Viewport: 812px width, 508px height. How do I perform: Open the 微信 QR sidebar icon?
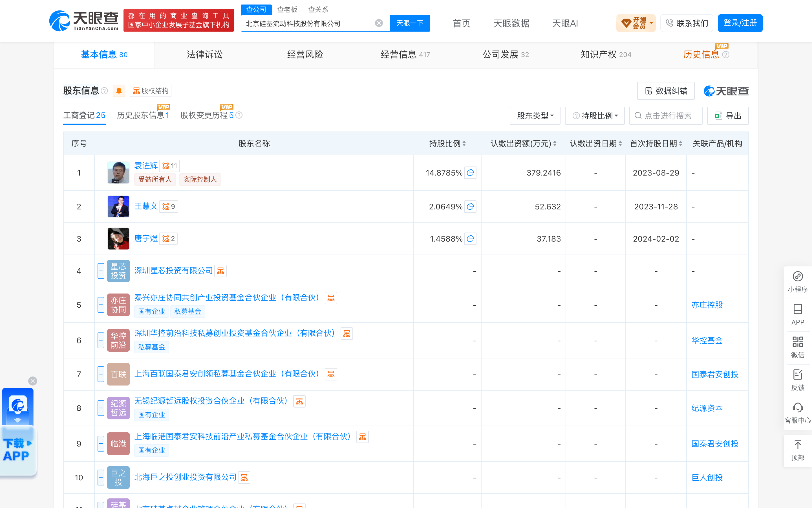[798, 347]
